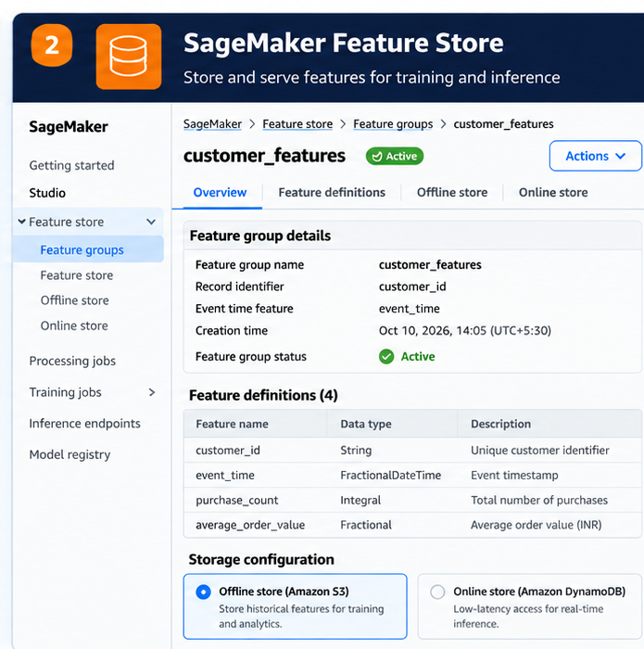Open Getting started in the sidebar
This screenshot has height=649, width=644.
click(71, 166)
